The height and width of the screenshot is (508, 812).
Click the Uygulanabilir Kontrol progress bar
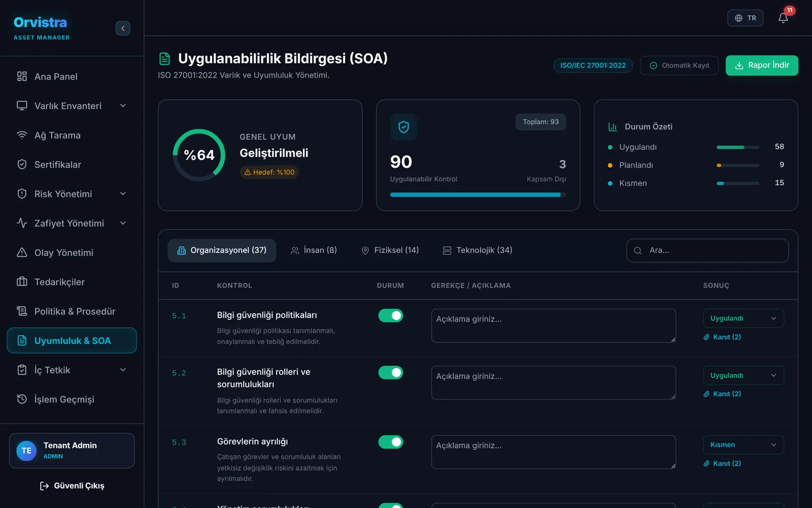click(478, 195)
